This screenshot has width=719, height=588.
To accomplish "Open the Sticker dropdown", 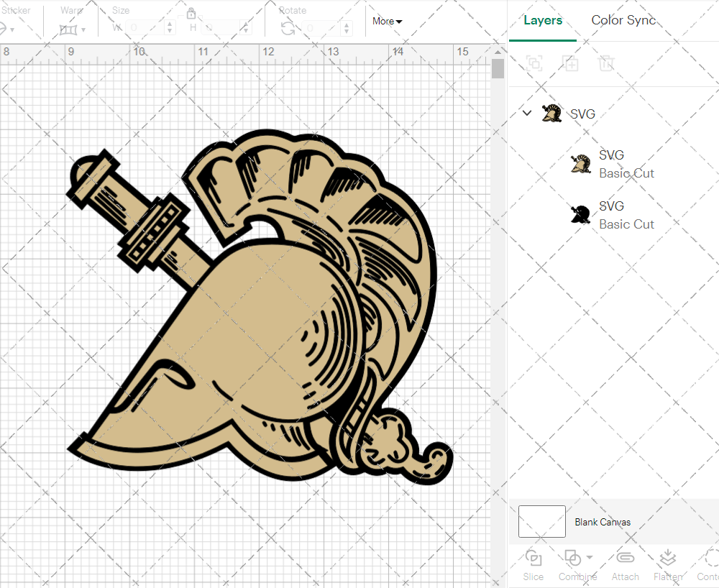I will (7, 29).
